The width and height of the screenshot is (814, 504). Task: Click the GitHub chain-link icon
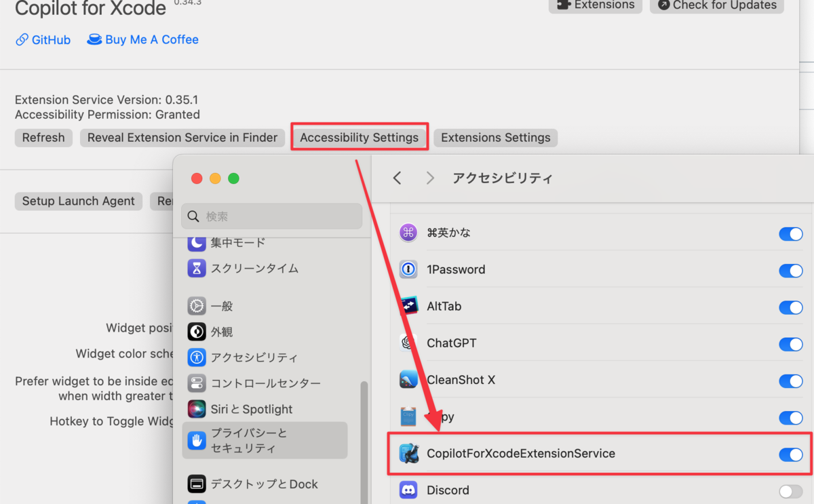point(22,40)
